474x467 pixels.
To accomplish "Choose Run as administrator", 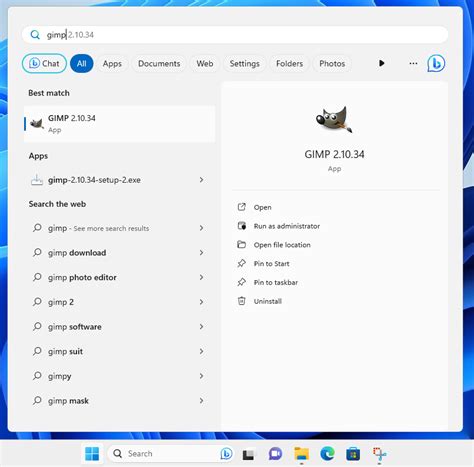I will point(287,226).
